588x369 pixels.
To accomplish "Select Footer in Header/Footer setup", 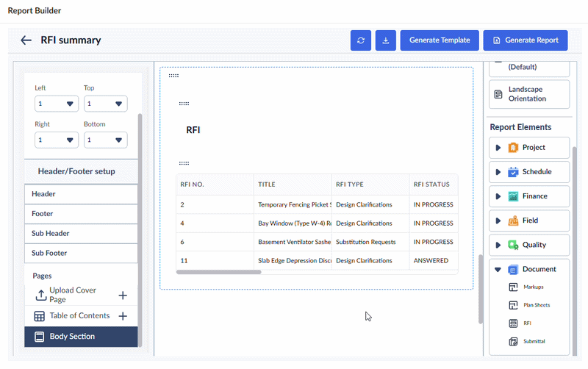I will [x=81, y=214].
